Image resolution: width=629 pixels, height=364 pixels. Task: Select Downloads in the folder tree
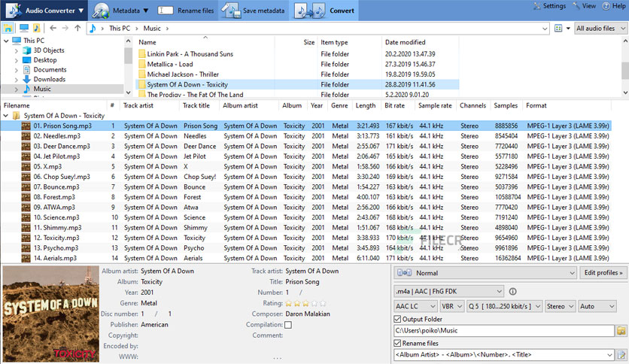50,80
